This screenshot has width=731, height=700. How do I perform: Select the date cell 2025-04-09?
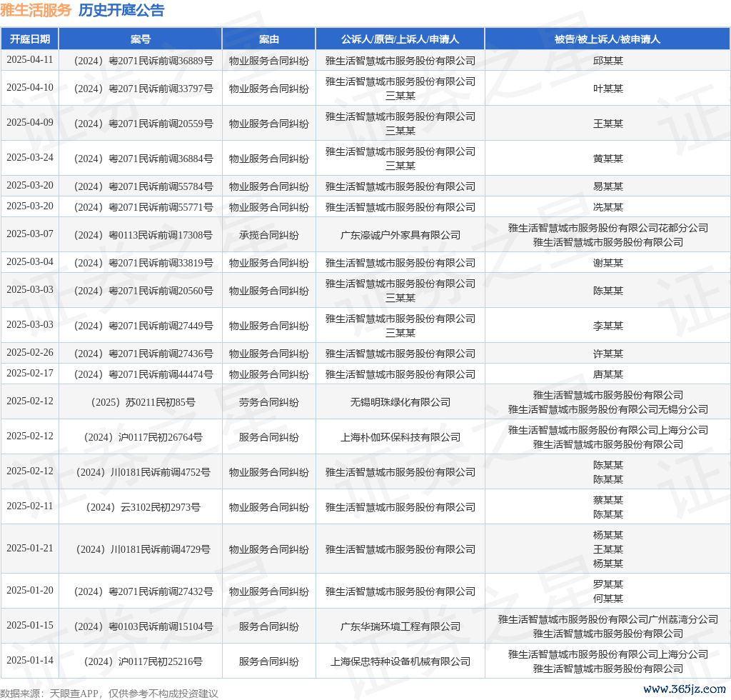30,123
